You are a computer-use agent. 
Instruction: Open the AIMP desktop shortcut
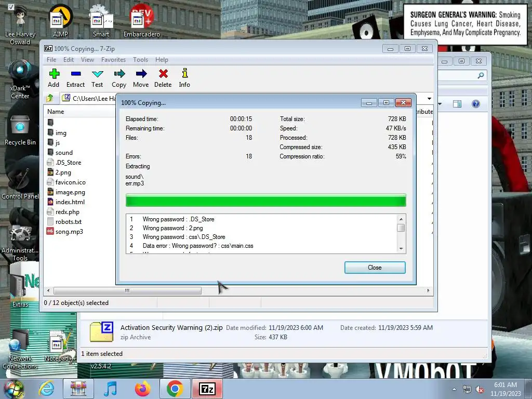[60, 21]
